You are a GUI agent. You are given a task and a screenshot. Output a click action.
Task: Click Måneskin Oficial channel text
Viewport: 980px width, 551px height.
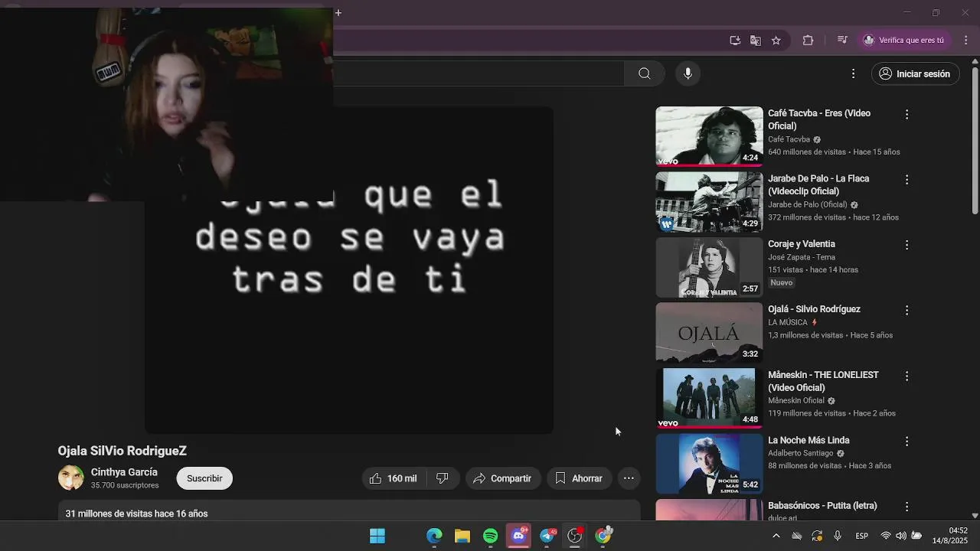(796, 400)
